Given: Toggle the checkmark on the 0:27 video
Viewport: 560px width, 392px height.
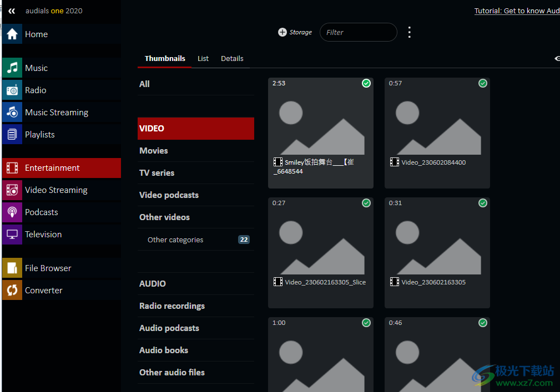Looking at the screenshot, I should [x=366, y=203].
